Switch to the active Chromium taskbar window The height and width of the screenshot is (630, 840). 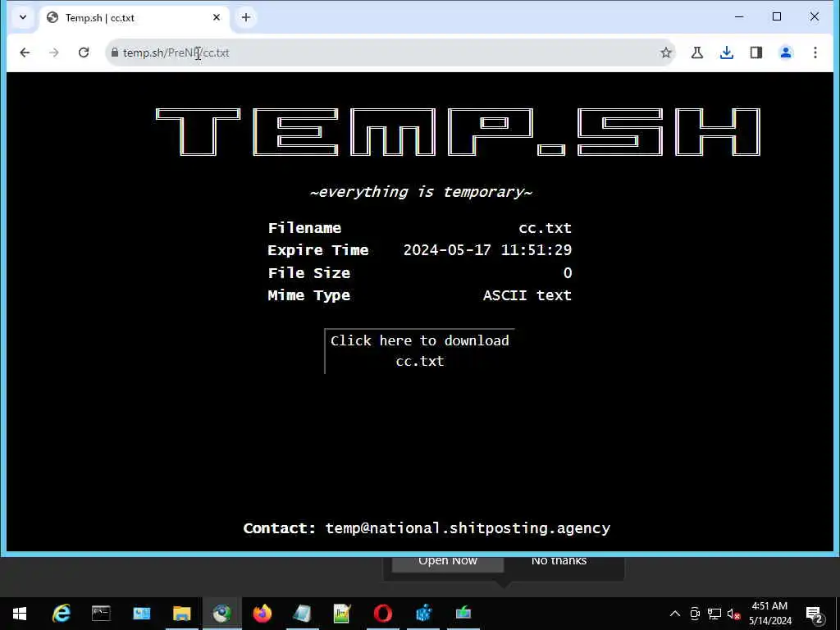[221, 614]
